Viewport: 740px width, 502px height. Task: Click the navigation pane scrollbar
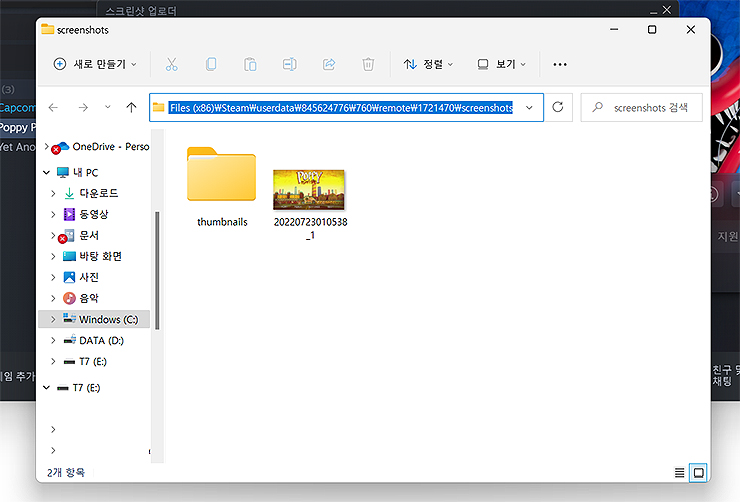click(157, 270)
